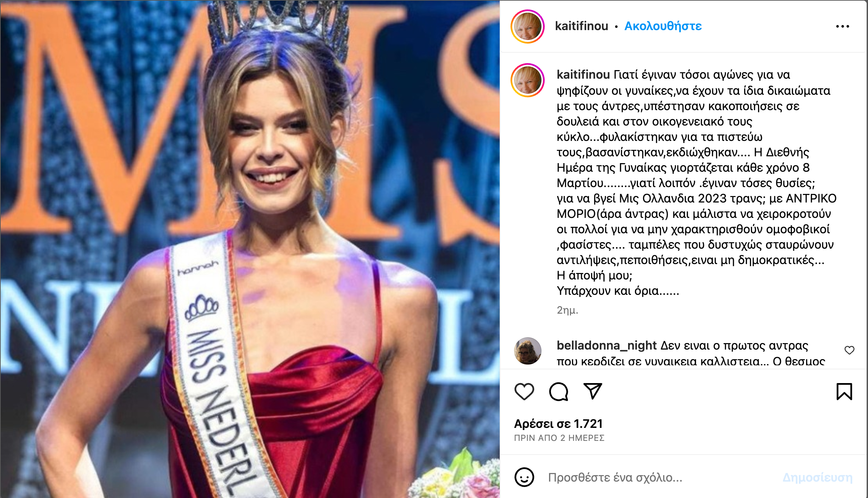Click header kaitifinou profile avatar
This screenshot has width=868, height=498.
tap(527, 26)
